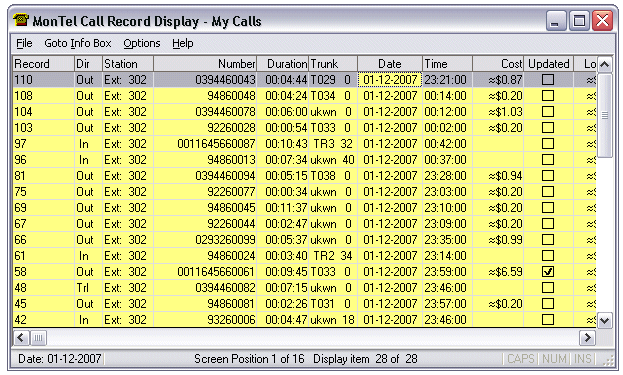Click the MonTel telephone icon in title bar
Image resolution: width=623 pixels, height=375 pixels.
[21, 20]
